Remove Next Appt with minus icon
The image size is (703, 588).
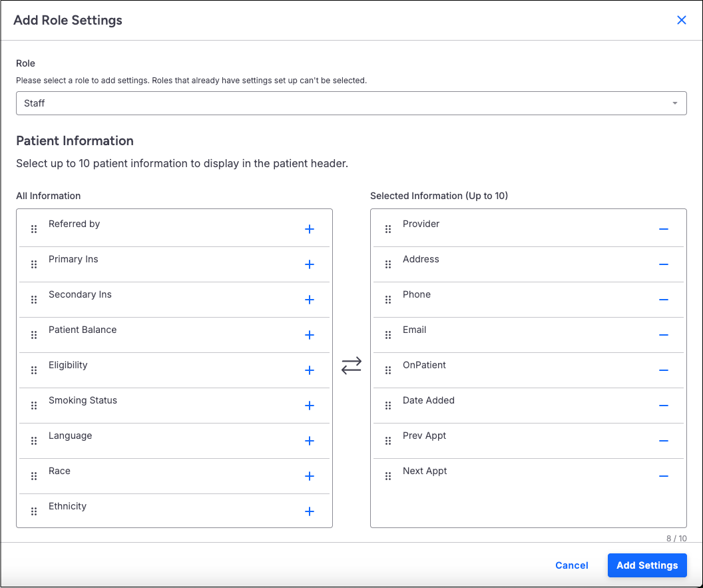(664, 476)
